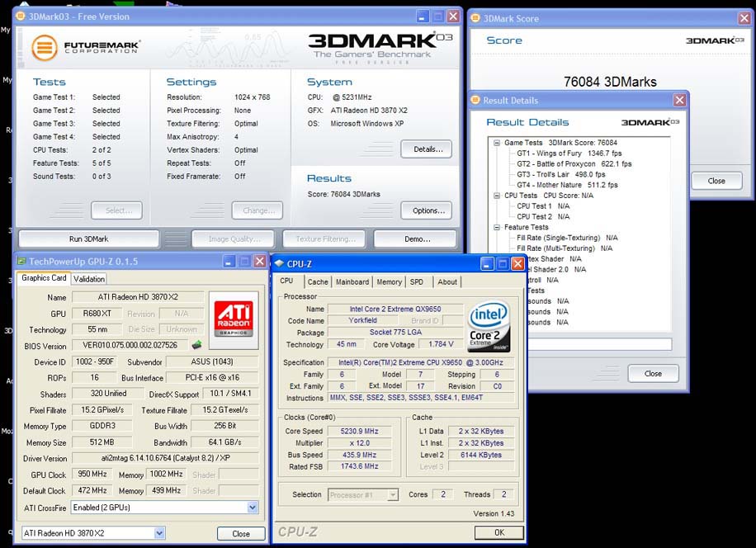Open results Options in 3DMark03
The image size is (756, 548).
pyautogui.click(x=428, y=210)
